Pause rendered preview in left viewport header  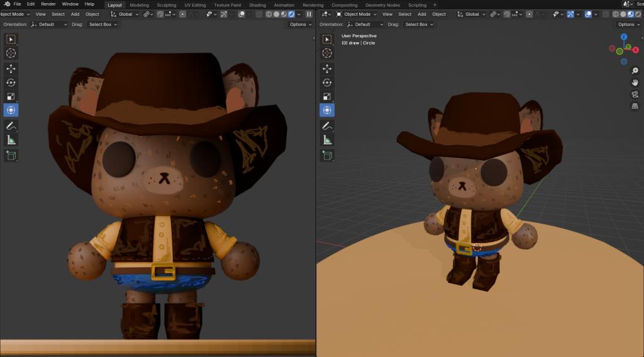coord(309,14)
